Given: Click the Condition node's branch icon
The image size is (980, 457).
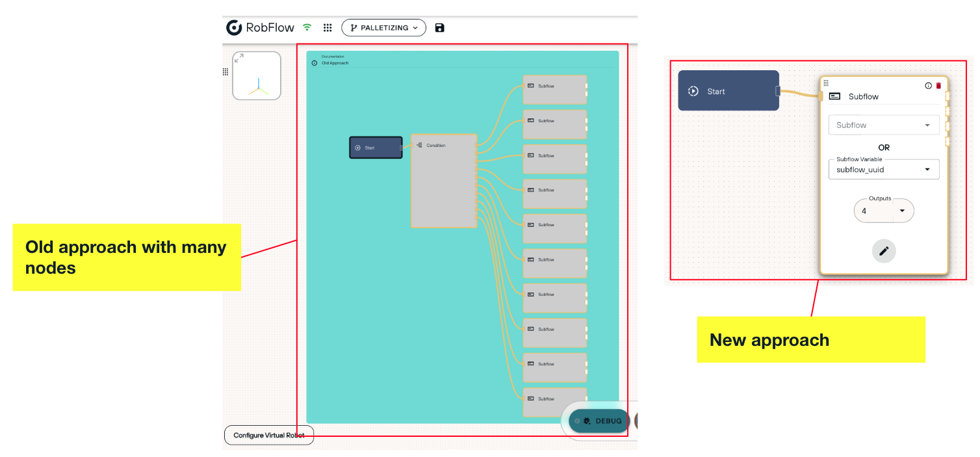Looking at the screenshot, I should 419,145.
